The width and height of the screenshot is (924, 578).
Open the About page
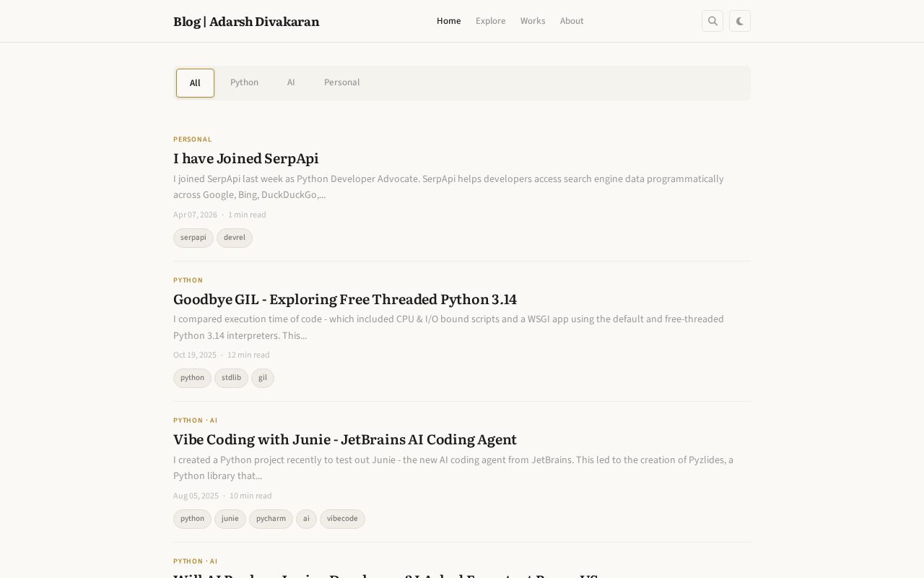[572, 21]
